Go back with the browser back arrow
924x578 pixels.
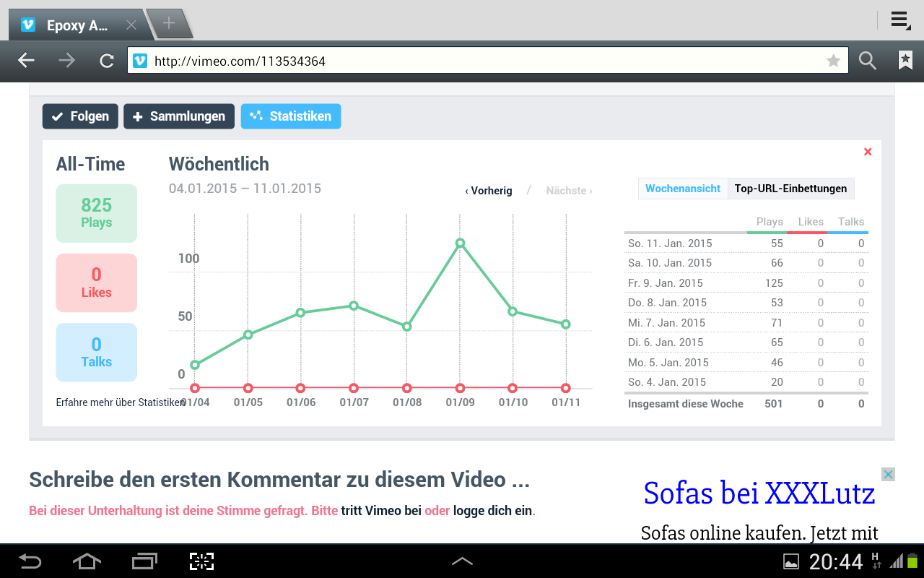point(26,61)
